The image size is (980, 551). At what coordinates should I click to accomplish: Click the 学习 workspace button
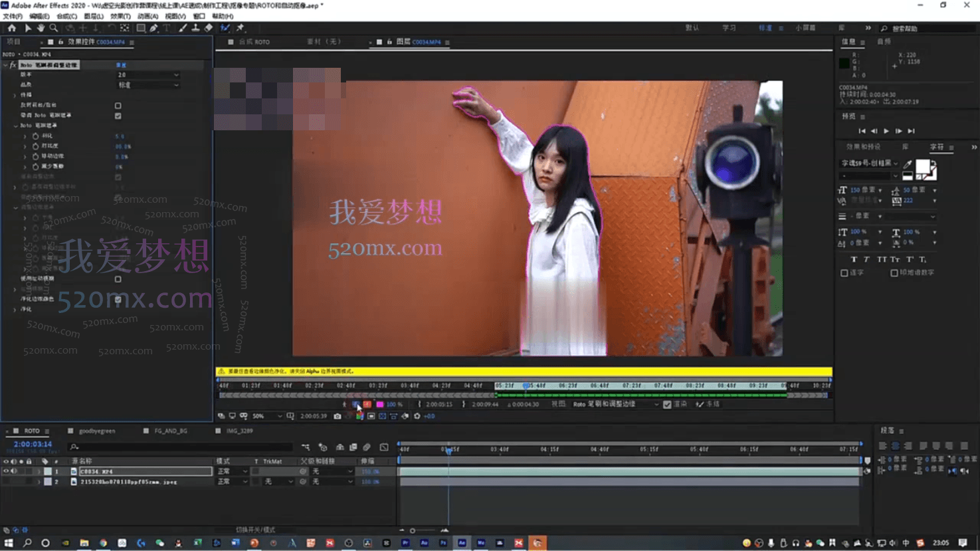(729, 28)
